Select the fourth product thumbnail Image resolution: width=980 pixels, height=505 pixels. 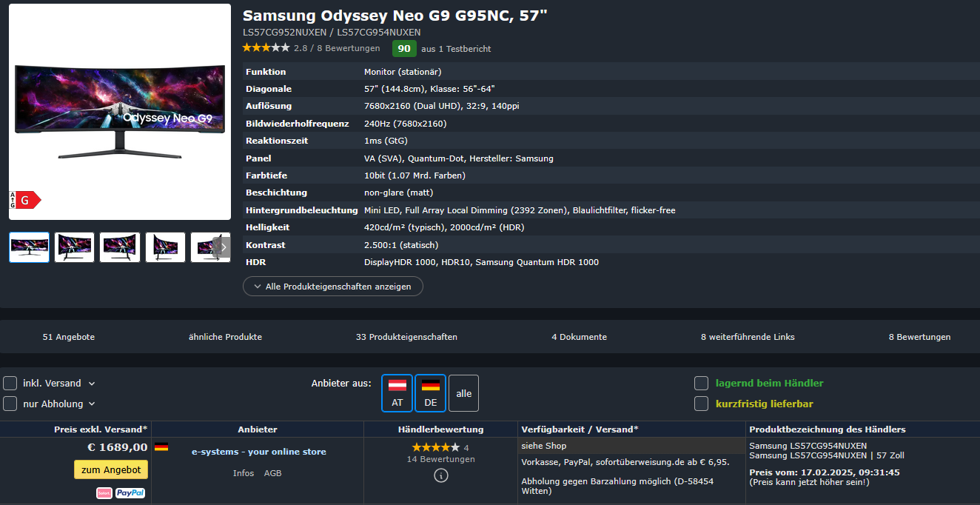coord(165,247)
